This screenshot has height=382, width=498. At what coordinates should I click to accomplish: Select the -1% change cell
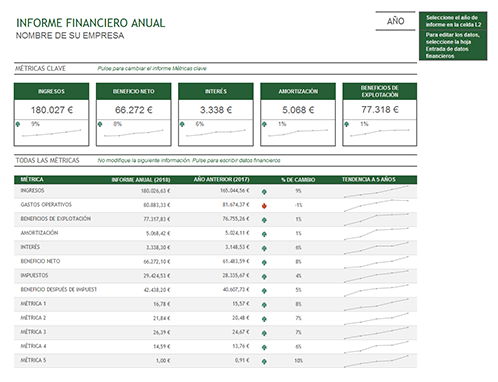(x=298, y=205)
